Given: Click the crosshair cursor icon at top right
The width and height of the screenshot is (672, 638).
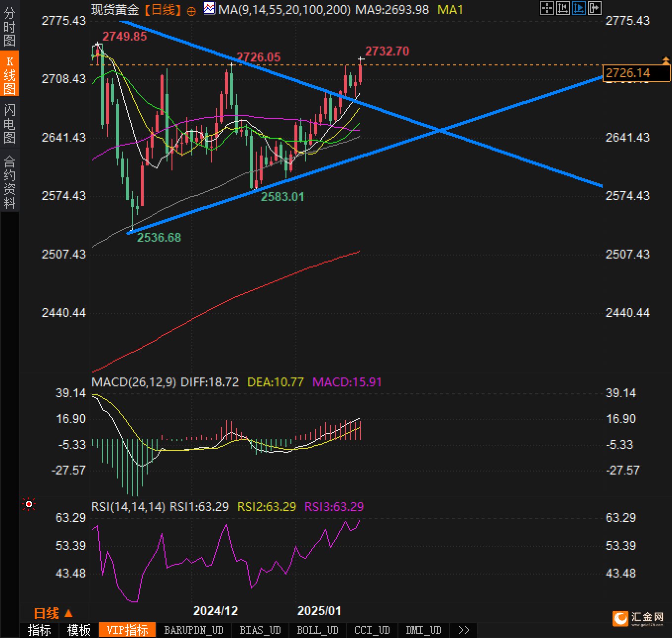Looking at the screenshot, I should coord(547,7).
